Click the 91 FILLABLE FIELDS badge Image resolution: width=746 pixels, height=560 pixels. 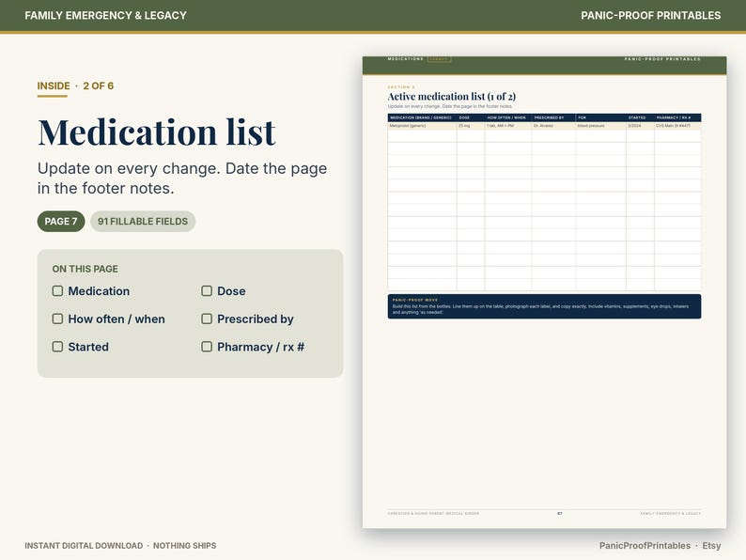point(143,221)
